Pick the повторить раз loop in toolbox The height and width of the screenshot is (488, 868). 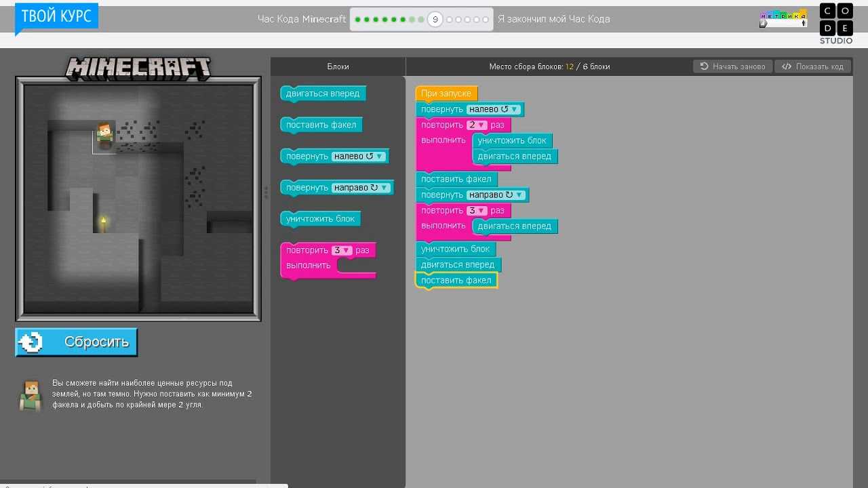point(328,260)
